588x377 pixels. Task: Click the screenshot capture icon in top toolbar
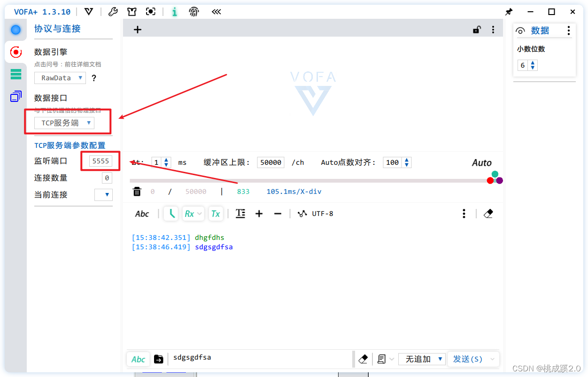[150, 11]
